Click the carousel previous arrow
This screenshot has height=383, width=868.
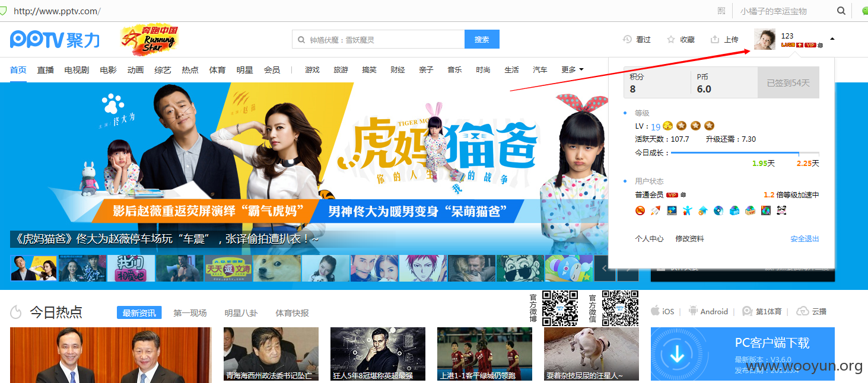pyautogui.click(x=605, y=268)
